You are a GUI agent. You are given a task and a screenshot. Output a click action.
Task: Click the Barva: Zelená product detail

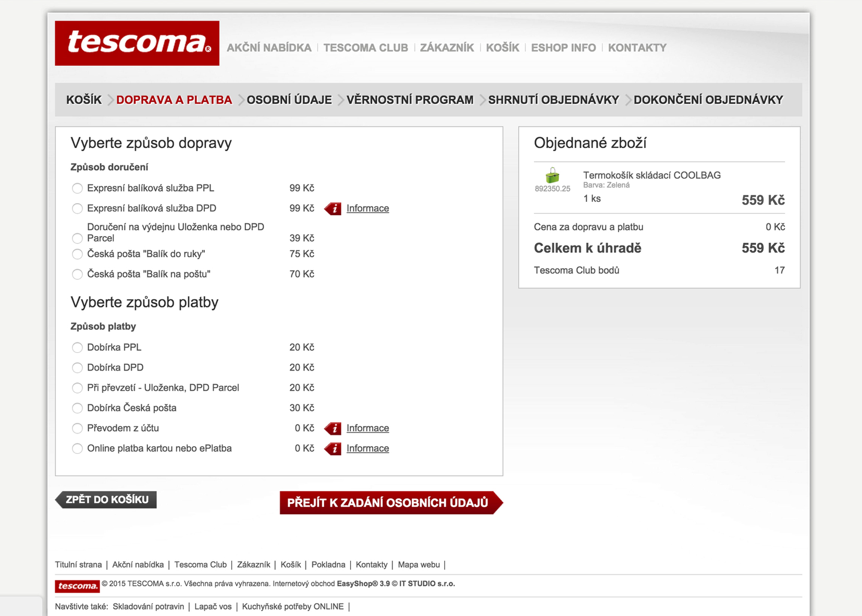pos(606,186)
